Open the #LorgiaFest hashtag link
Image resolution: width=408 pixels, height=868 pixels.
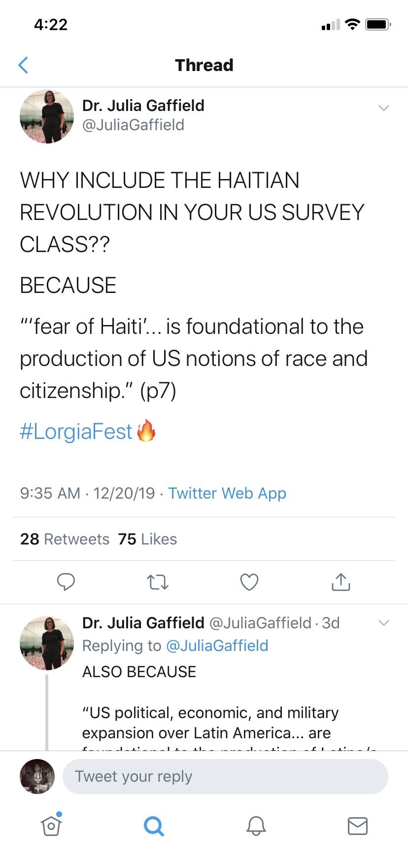[76, 432]
